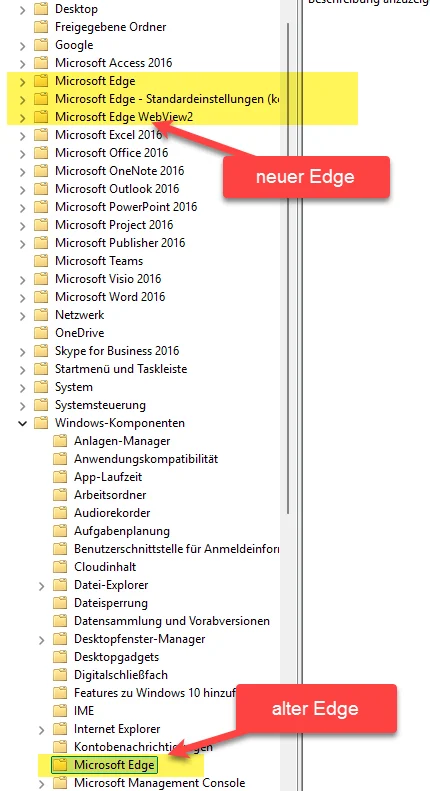Click the Arbeitsordner folder icon
The width and height of the screenshot is (430, 791).
pos(60,495)
